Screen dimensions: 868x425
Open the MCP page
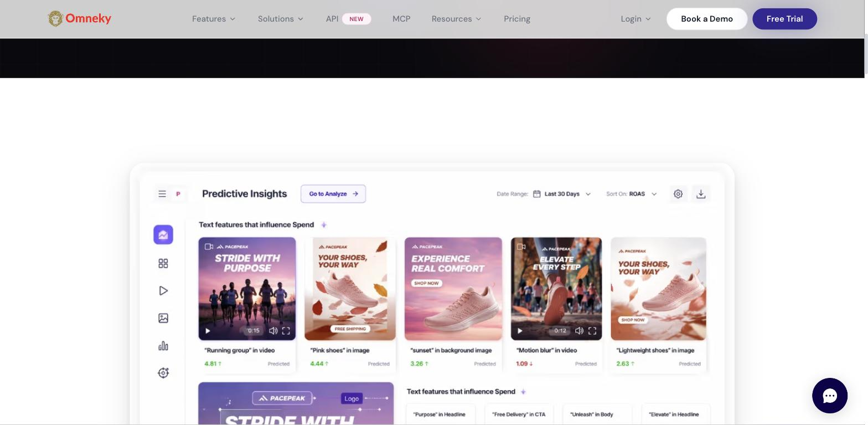tap(401, 19)
